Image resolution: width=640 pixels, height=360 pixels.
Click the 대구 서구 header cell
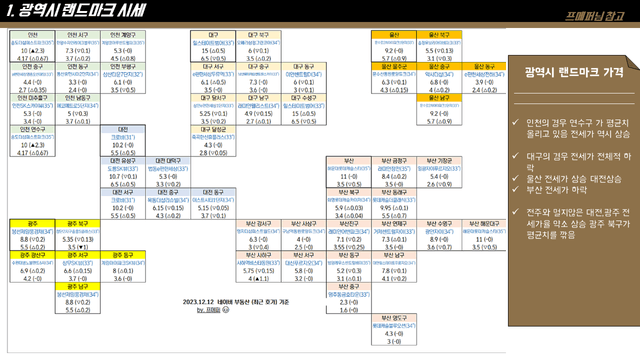pyautogui.click(x=213, y=67)
